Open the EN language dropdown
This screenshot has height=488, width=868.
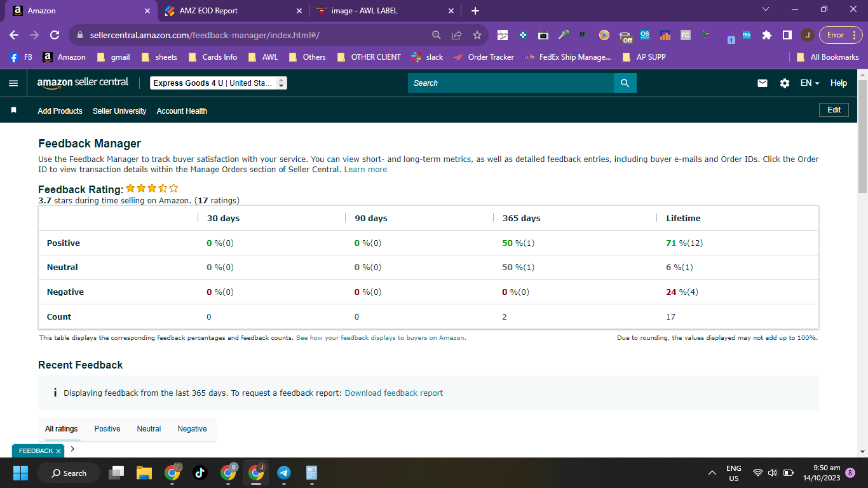(x=810, y=83)
